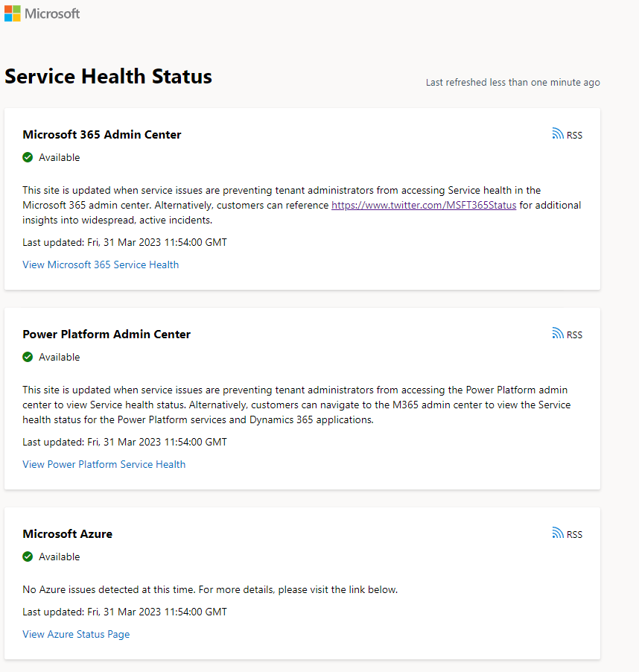Open View Power Platform Service Health link
639x672 pixels.
pos(104,465)
